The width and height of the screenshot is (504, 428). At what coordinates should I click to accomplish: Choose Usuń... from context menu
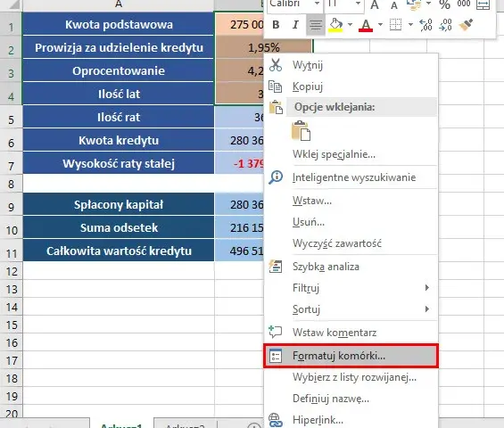coord(351,222)
